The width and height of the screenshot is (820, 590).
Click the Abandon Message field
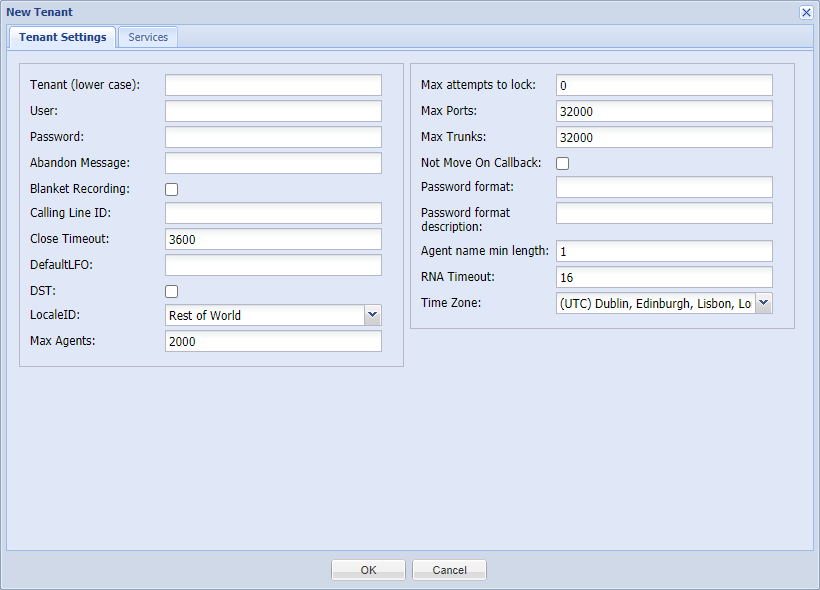[274, 163]
